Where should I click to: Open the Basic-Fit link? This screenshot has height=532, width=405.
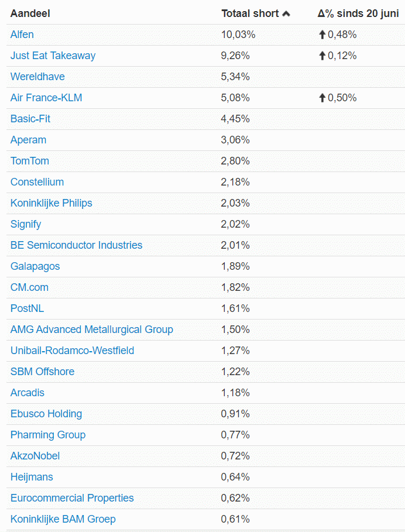pos(30,119)
